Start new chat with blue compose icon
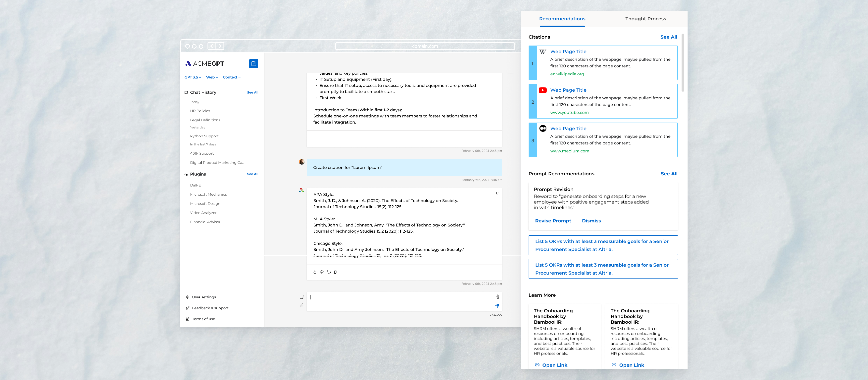 (x=254, y=64)
